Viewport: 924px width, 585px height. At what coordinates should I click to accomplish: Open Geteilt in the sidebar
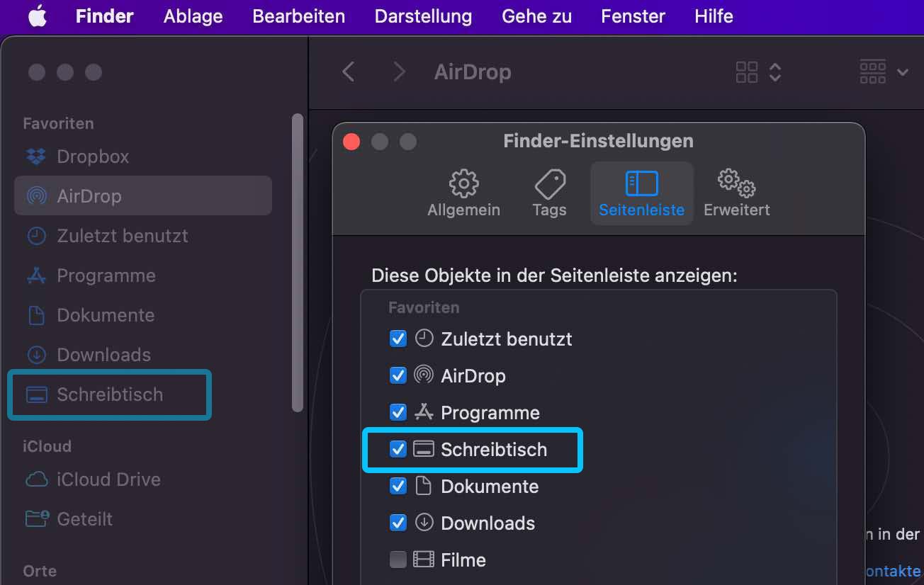point(143,519)
